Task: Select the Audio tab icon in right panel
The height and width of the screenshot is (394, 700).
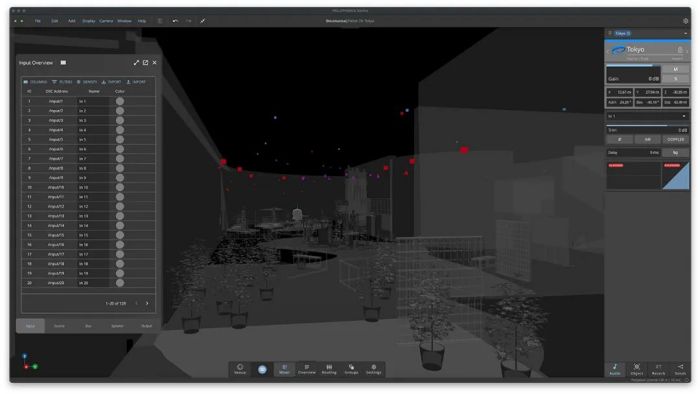Action: click(615, 369)
